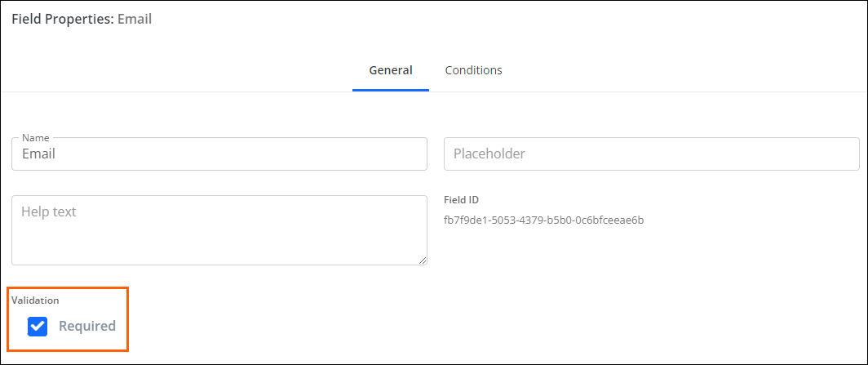Screen dimensions: 868x365
Task: Click the Help text placeholder wording
Action: pyautogui.click(x=49, y=211)
